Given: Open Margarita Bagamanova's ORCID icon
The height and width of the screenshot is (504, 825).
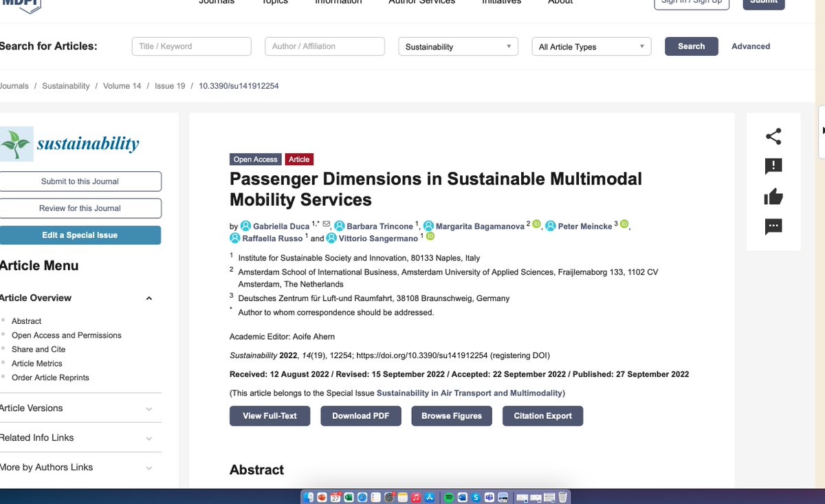Looking at the screenshot, I should point(536,224).
